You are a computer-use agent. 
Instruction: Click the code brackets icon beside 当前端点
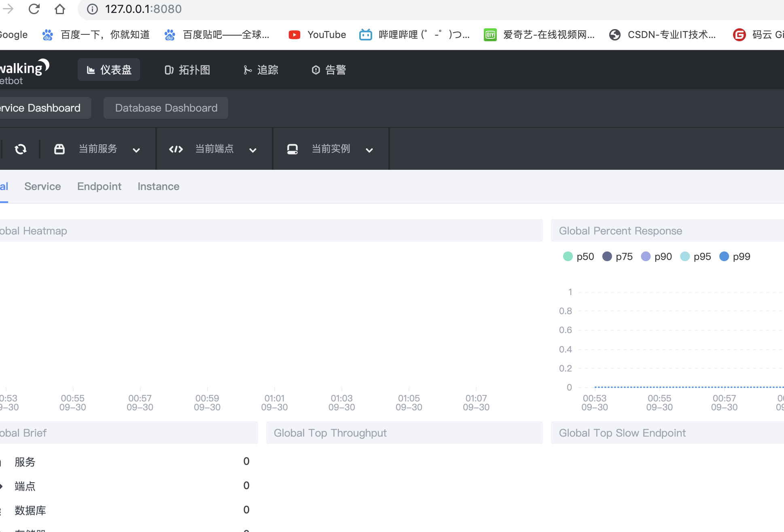(176, 149)
